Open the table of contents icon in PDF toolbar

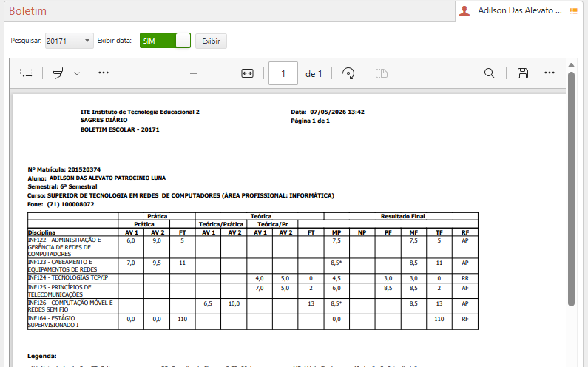coord(26,73)
